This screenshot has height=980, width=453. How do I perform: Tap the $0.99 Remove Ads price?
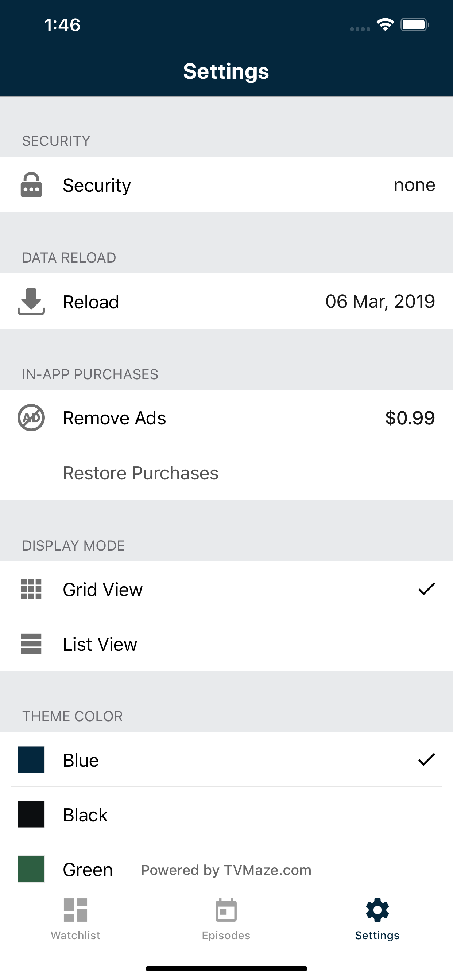410,418
